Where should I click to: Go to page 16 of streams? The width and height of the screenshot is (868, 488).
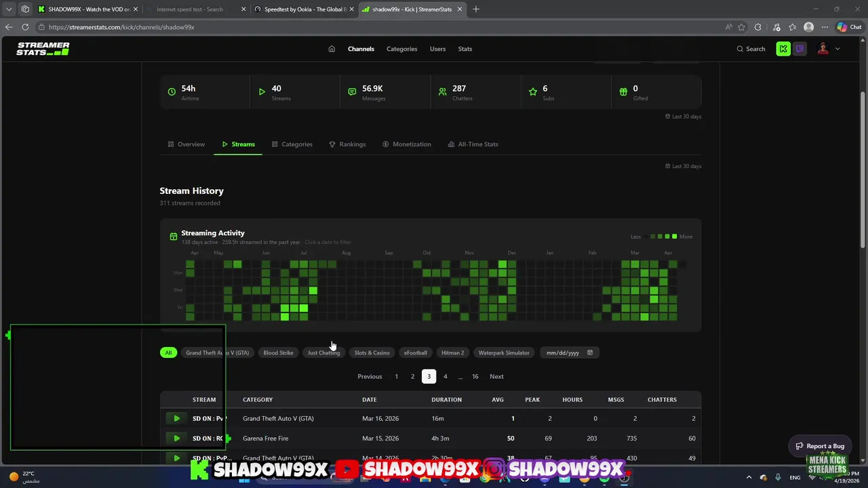(475, 376)
